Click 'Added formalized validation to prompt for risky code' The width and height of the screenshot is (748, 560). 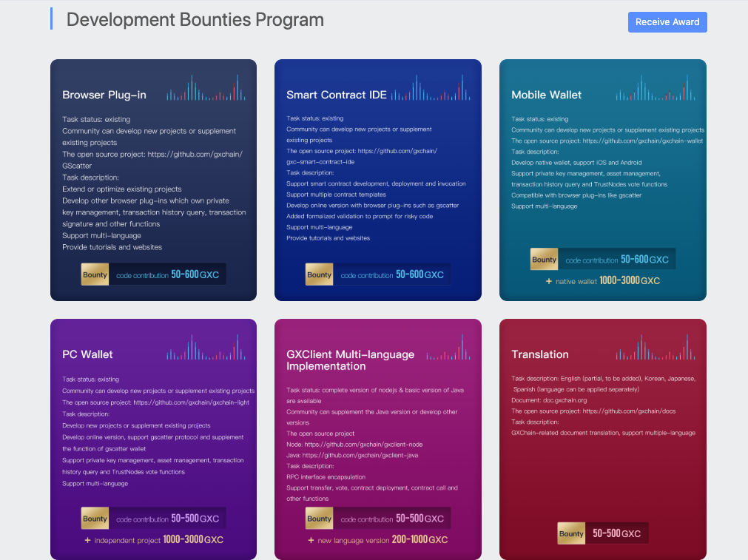click(x=360, y=217)
